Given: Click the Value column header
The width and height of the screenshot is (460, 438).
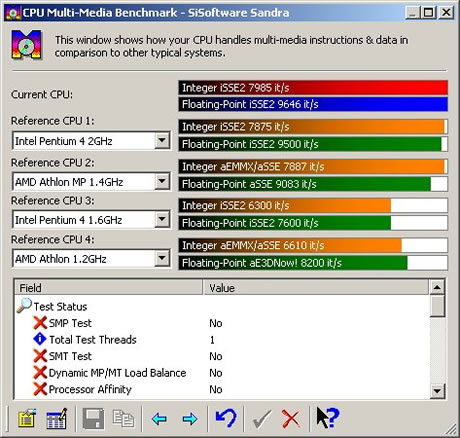Looking at the screenshot, I should click(x=315, y=288).
